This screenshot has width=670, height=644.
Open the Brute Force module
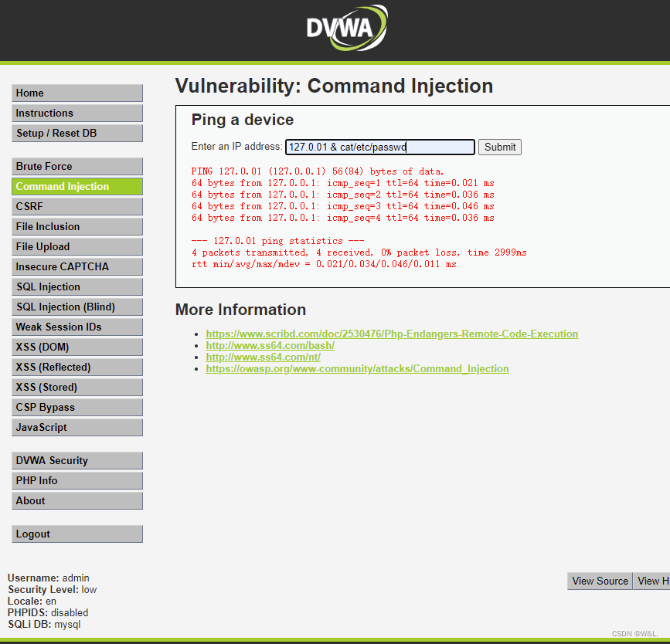click(x=77, y=167)
